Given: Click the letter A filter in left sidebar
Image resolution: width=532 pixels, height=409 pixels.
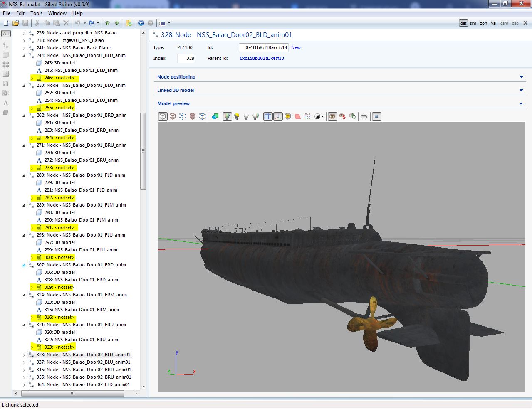Looking at the screenshot, I should click(6, 103).
